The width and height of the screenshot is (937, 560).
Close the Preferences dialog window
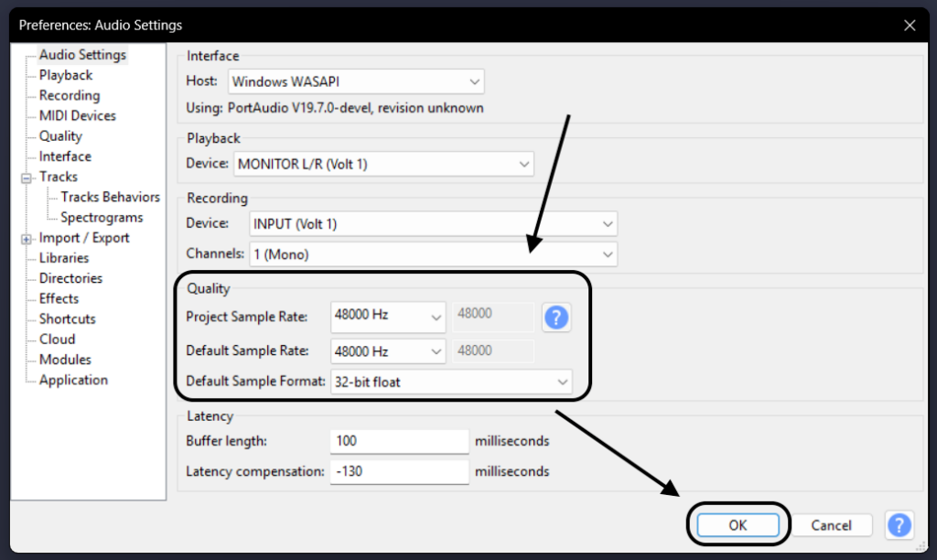coord(909,25)
